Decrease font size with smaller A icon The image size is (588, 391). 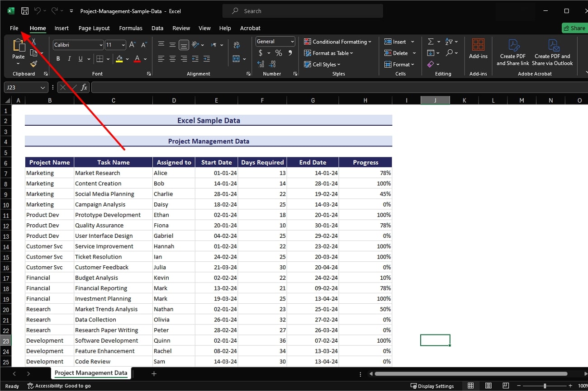point(144,45)
